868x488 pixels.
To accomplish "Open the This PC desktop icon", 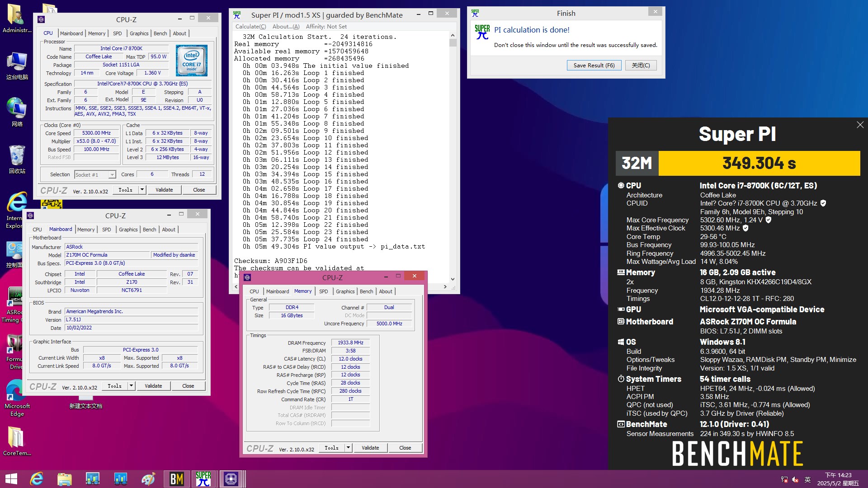I will (x=17, y=66).
